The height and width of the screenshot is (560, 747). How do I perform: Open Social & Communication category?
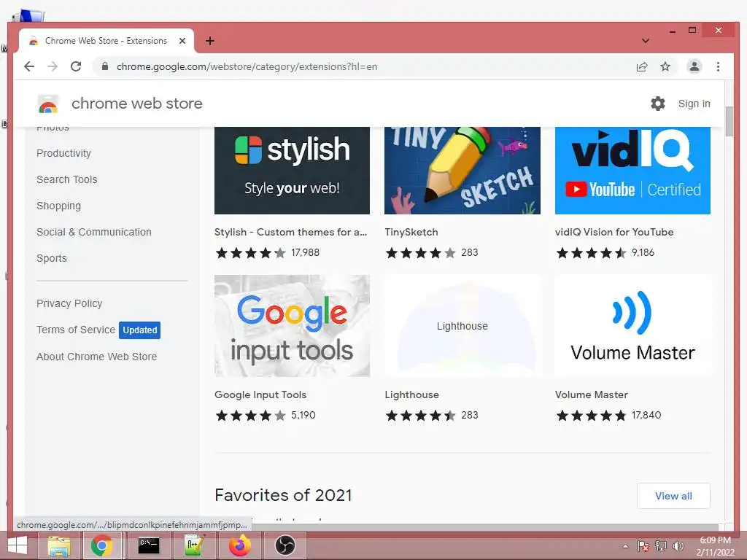(x=94, y=232)
